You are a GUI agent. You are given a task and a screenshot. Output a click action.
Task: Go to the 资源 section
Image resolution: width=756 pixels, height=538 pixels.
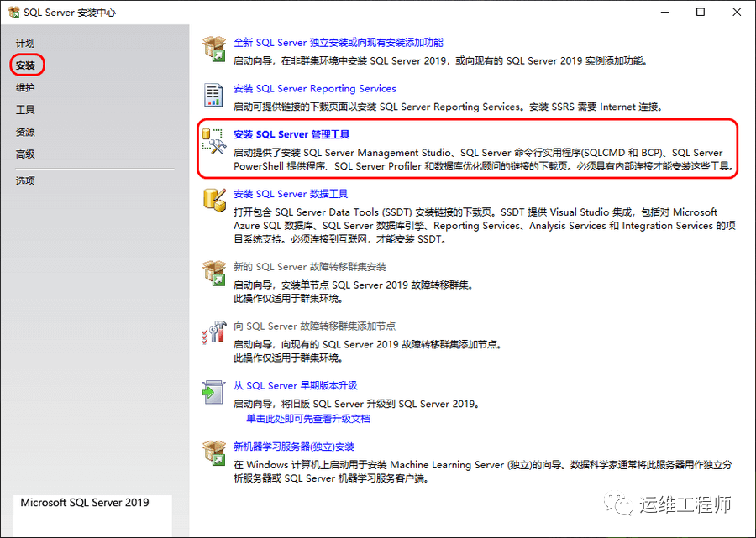[25, 132]
